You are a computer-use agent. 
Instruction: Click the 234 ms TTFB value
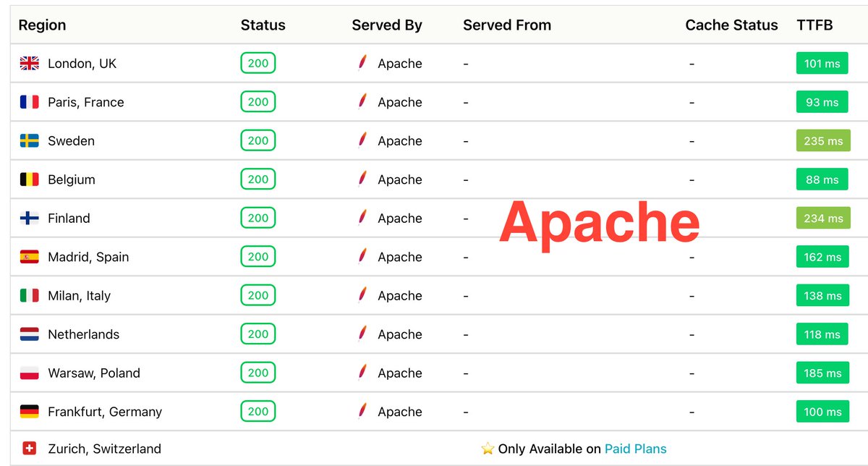pos(823,219)
